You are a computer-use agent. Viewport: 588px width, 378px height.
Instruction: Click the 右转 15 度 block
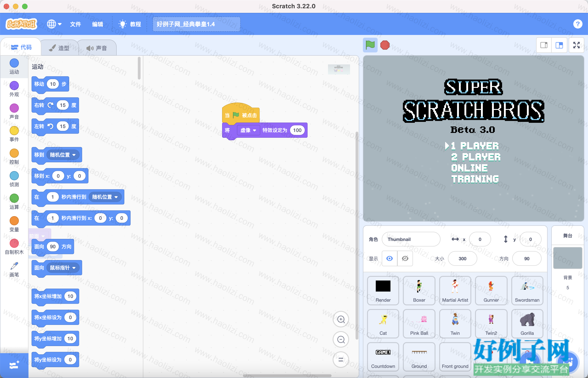pyautogui.click(x=55, y=105)
